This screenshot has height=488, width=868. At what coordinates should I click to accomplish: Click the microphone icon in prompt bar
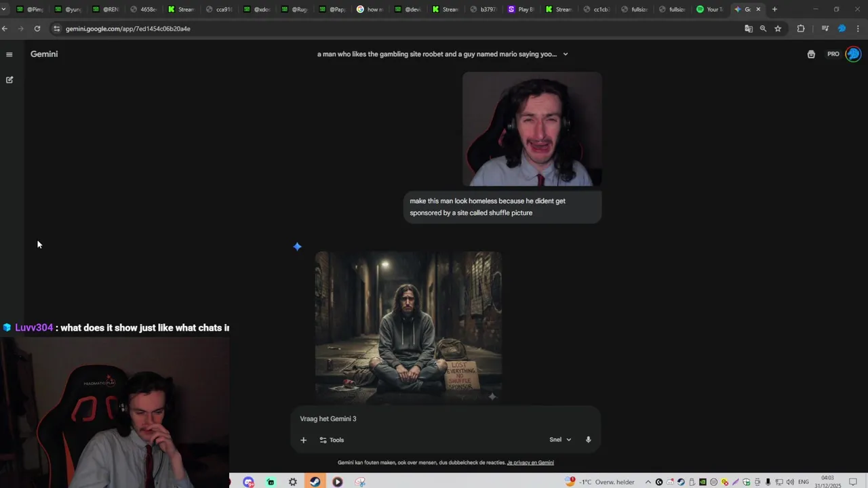pyautogui.click(x=588, y=440)
